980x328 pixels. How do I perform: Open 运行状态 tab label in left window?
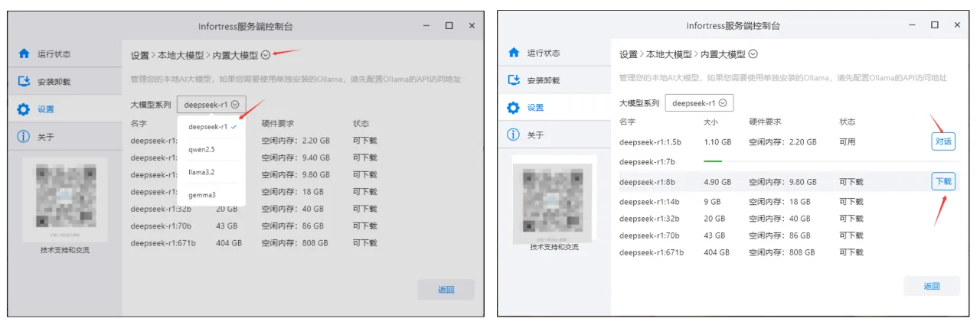pyautogui.click(x=54, y=54)
